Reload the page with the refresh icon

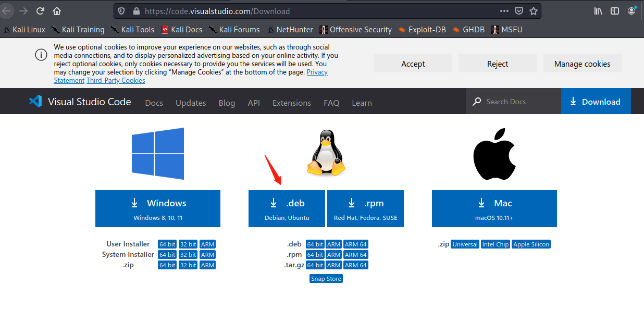click(41, 11)
